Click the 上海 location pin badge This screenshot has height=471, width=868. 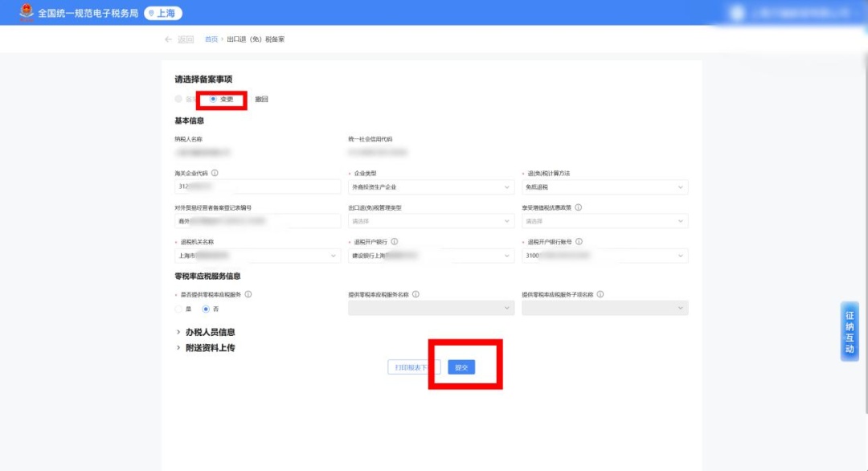click(163, 13)
